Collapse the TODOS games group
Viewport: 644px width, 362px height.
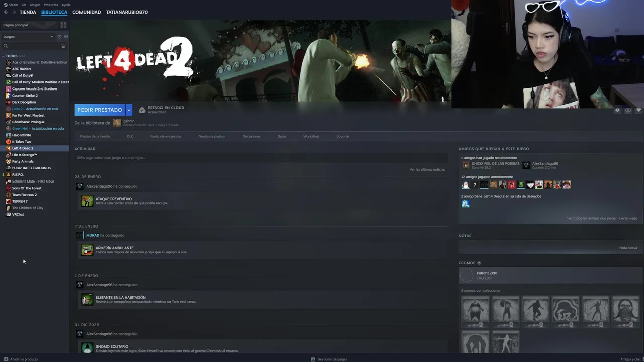coord(3,56)
